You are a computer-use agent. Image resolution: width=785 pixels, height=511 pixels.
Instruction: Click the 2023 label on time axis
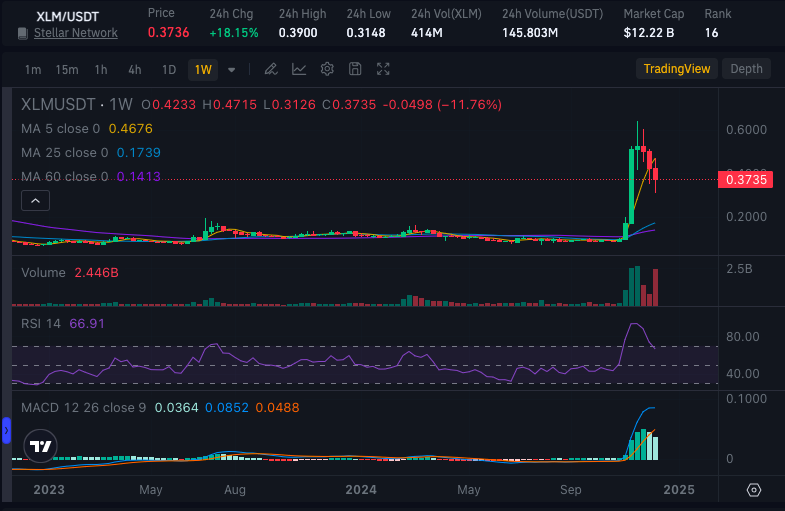49,489
